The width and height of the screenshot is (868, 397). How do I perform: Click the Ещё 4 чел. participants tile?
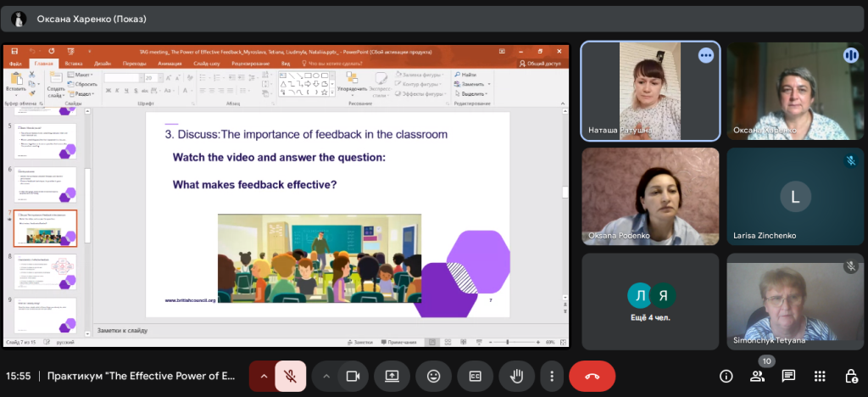click(x=650, y=301)
